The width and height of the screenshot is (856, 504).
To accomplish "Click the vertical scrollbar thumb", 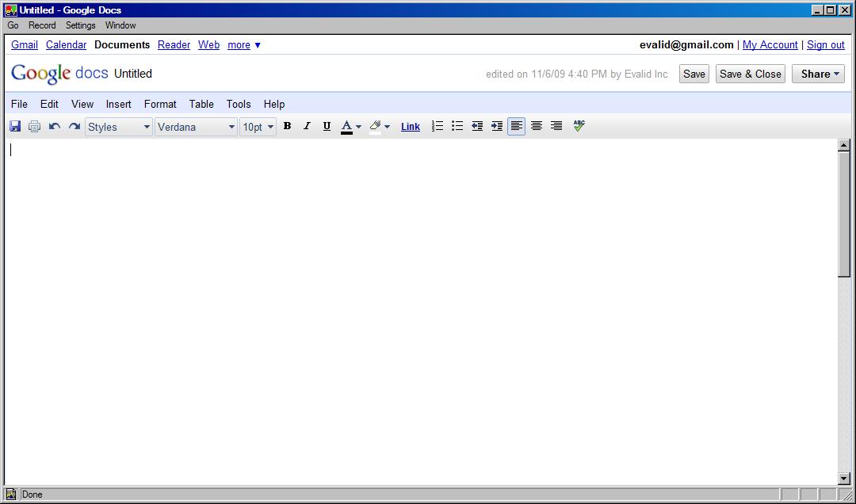I will click(844, 214).
